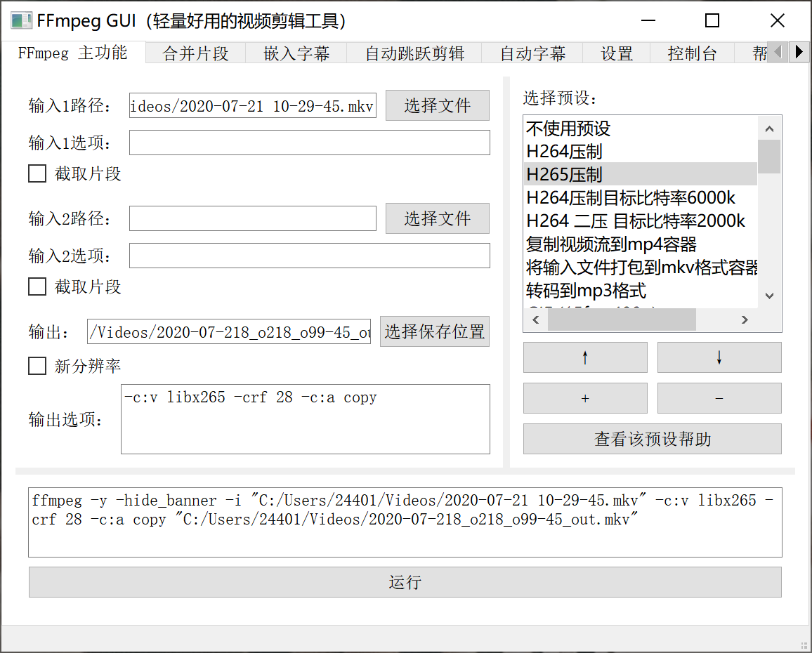This screenshot has height=653, width=812.
Task: Select the H264压制目标比特率6000k preset
Action: coord(641,198)
